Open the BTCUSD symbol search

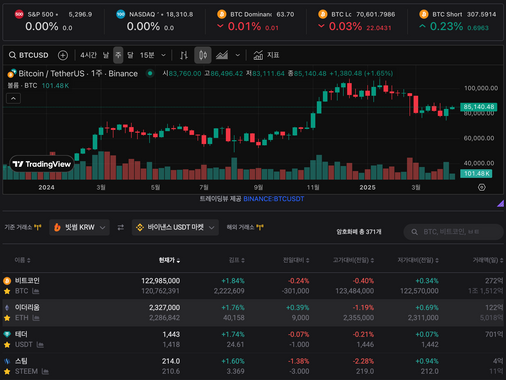coord(29,55)
